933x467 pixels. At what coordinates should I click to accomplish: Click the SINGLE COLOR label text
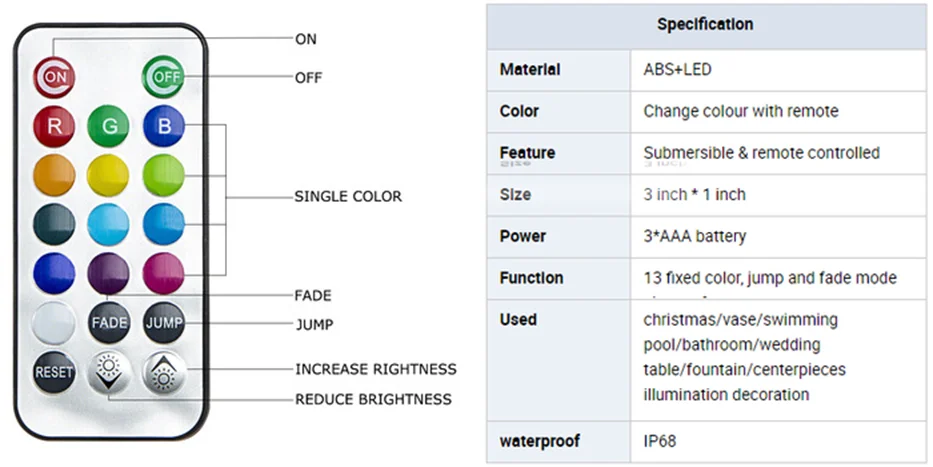348,196
